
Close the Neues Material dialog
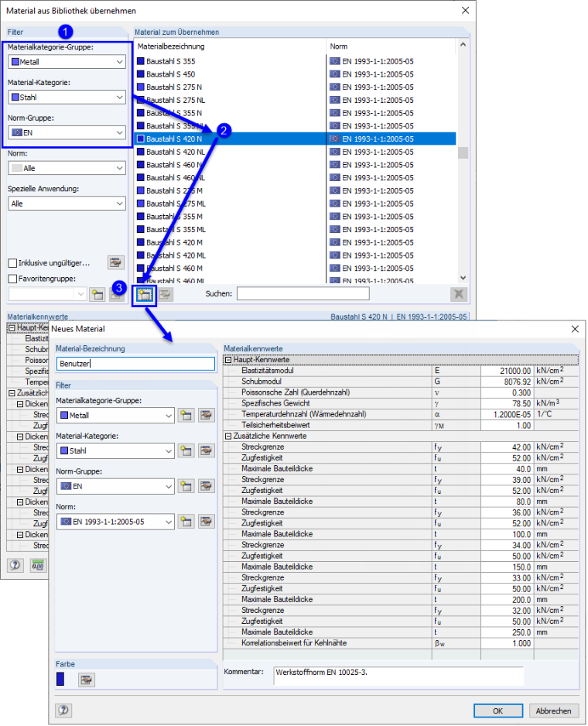[575, 329]
